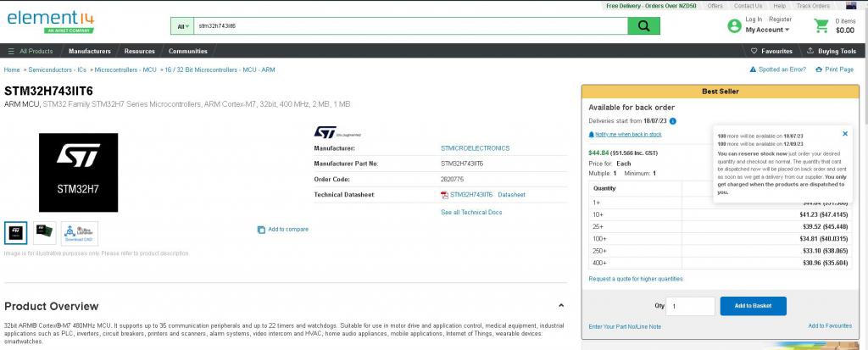Click inside the Qty input field
This screenshot has width=868, height=350.
[690, 306]
